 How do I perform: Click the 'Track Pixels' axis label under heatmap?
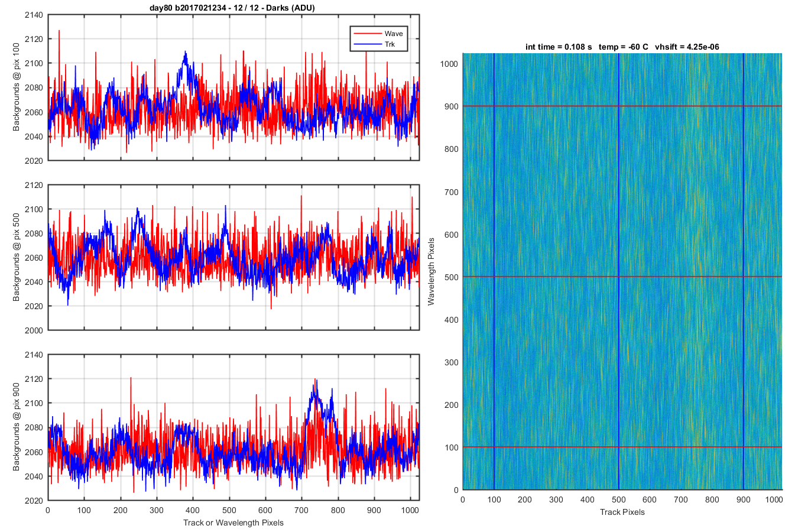(x=622, y=512)
